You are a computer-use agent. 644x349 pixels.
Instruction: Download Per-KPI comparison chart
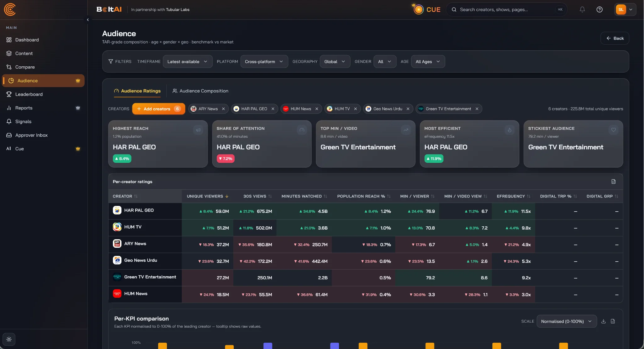[603, 321]
